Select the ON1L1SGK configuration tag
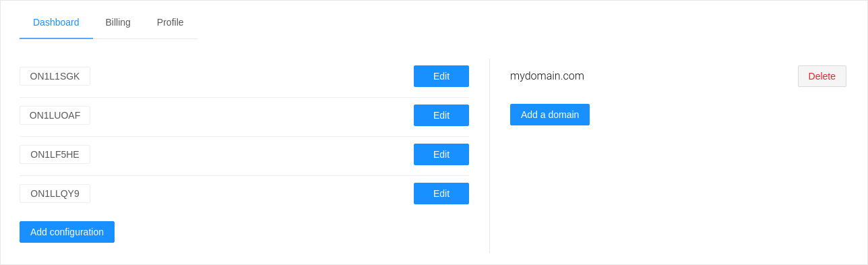The height and width of the screenshot is (265, 868). 55,76
